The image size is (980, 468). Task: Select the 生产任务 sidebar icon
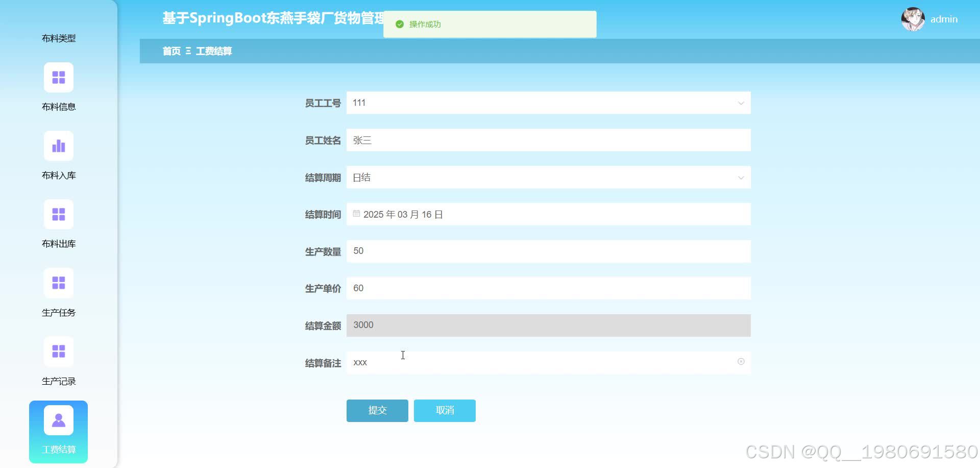[x=58, y=283]
